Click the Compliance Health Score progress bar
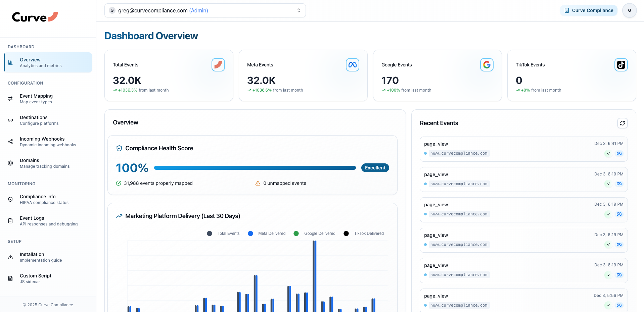This screenshot has width=644, height=312. 255,168
